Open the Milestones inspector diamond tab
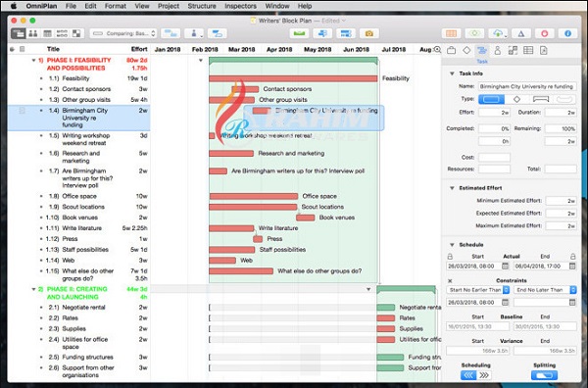588x388 pixels. [466, 50]
